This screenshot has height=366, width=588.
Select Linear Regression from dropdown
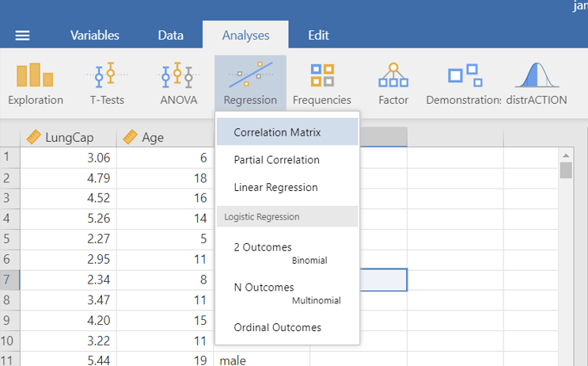pyautogui.click(x=275, y=188)
